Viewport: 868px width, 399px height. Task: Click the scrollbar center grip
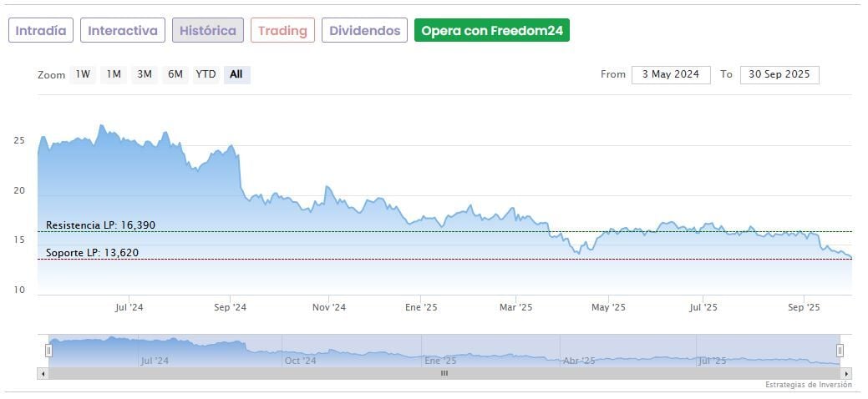tap(444, 373)
